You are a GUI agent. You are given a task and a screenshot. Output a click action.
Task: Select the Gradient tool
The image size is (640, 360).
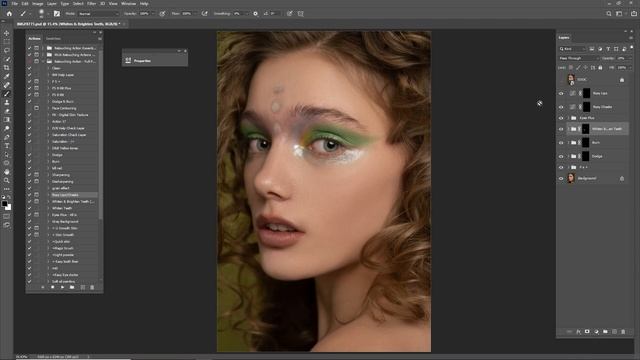pyautogui.click(x=7, y=120)
